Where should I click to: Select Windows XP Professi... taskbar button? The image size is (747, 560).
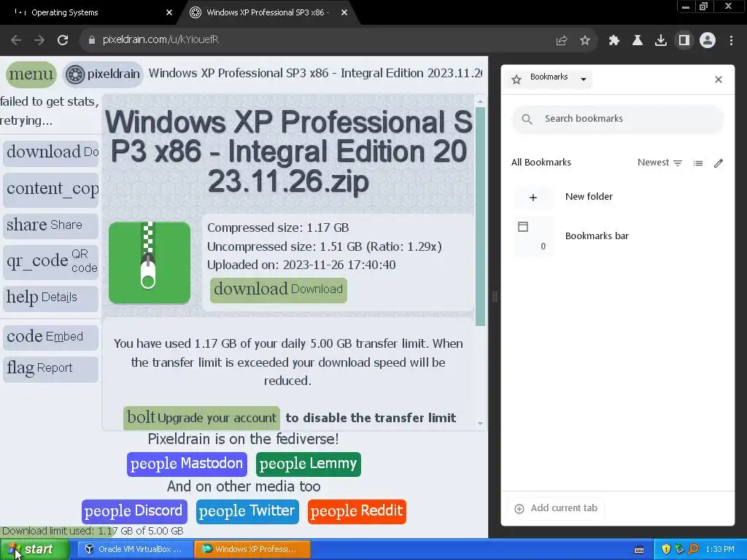pos(252,550)
